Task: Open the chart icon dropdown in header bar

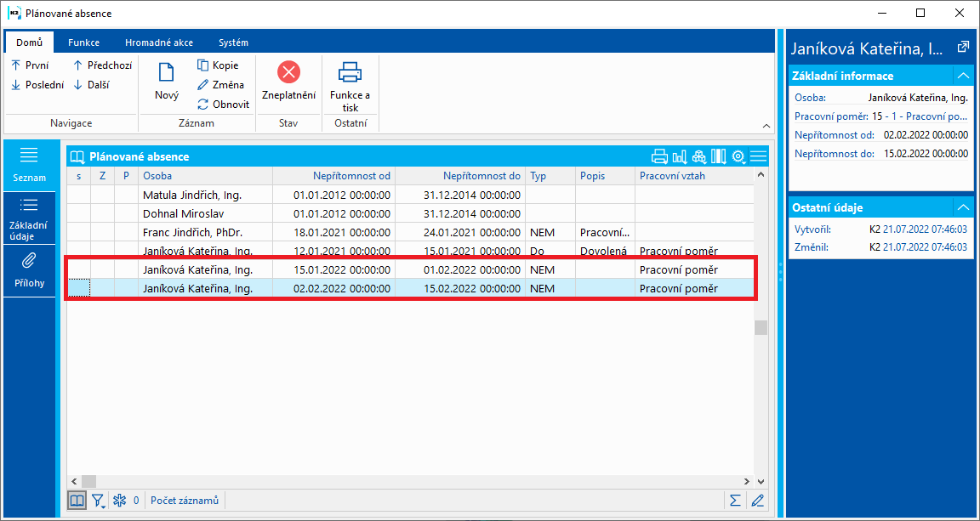Action: point(680,156)
